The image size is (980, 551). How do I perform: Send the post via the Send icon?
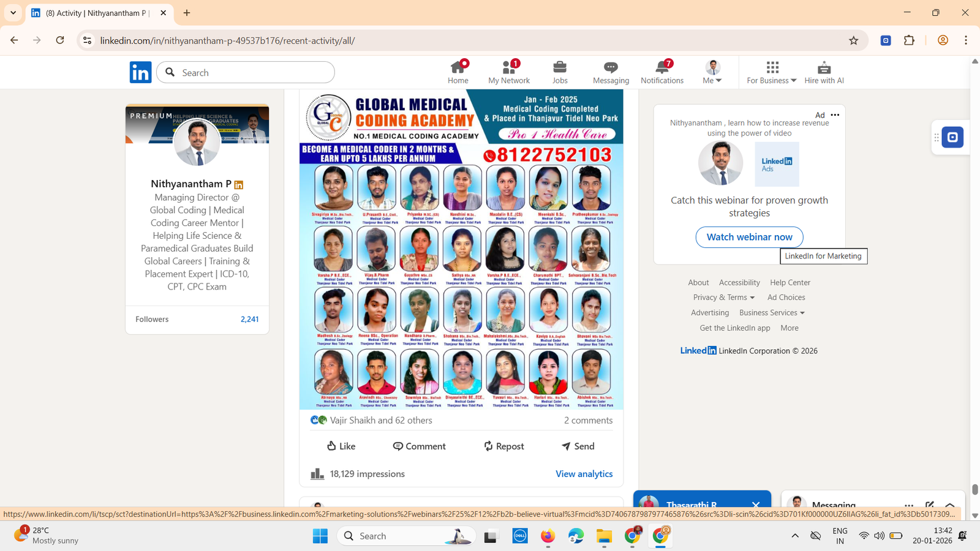tap(578, 446)
